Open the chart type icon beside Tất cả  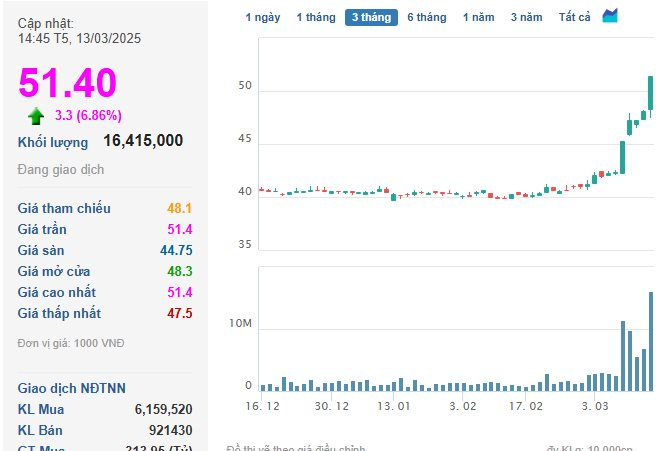pos(610,16)
